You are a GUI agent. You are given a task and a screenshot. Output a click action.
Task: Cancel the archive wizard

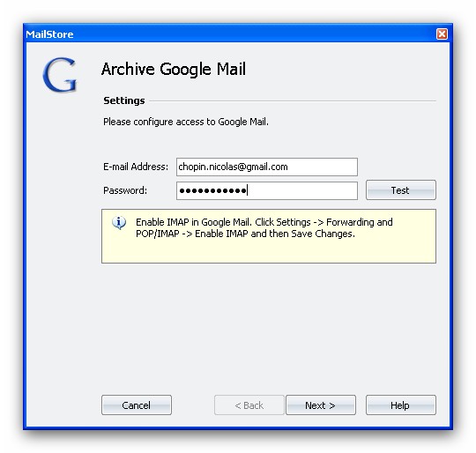[137, 405]
